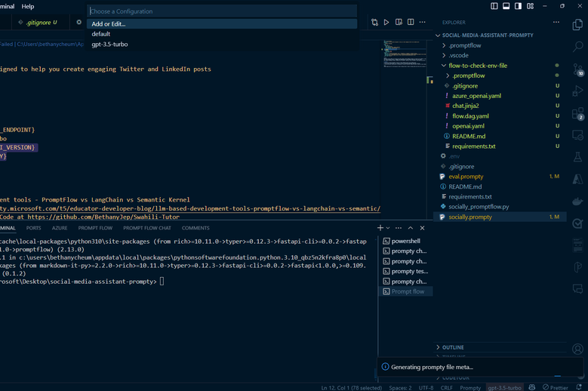This screenshot has width=588, height=391.
Task: Open the Testing flask icon
Action: pos(577,157)
